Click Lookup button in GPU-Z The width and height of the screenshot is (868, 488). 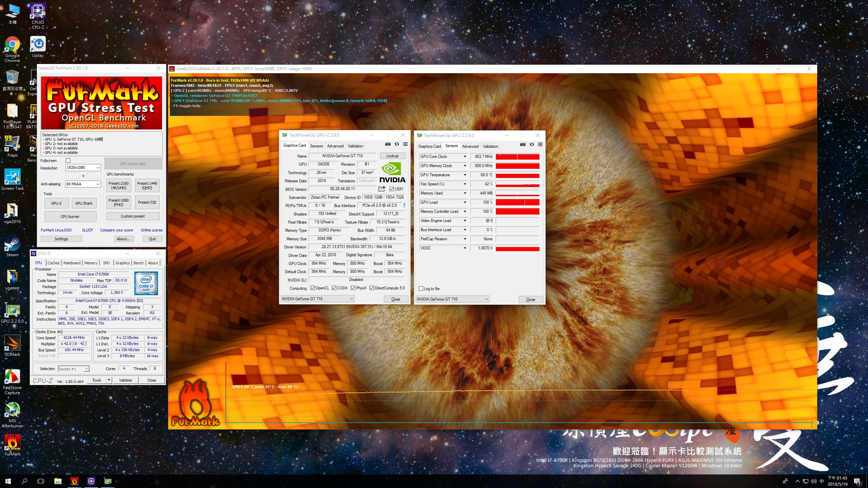click(392, 156)
